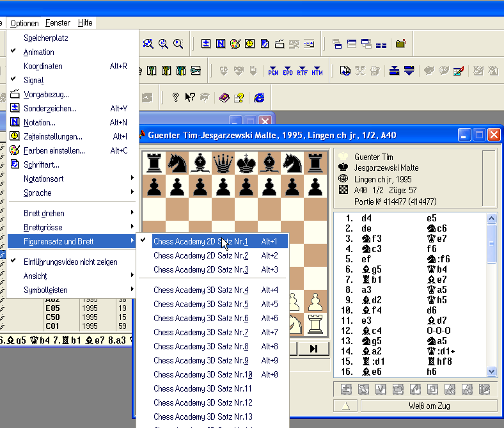504x428 pixels.
Task: Click the olive folder with red arrow icon
Action: tap(401, 44)
